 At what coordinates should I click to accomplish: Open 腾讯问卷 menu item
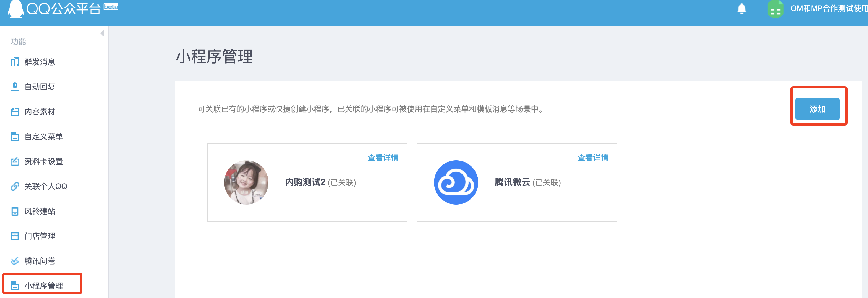point(40,261)
